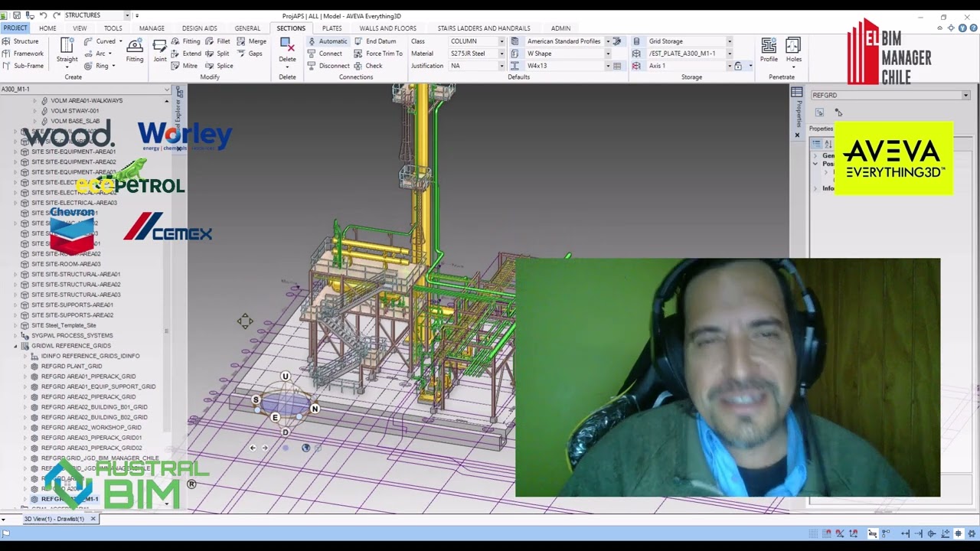Open the Class COLUMN dropdown
Viewport: 980px width, 551px height.
pyautogui.click(x=501, y=41)
